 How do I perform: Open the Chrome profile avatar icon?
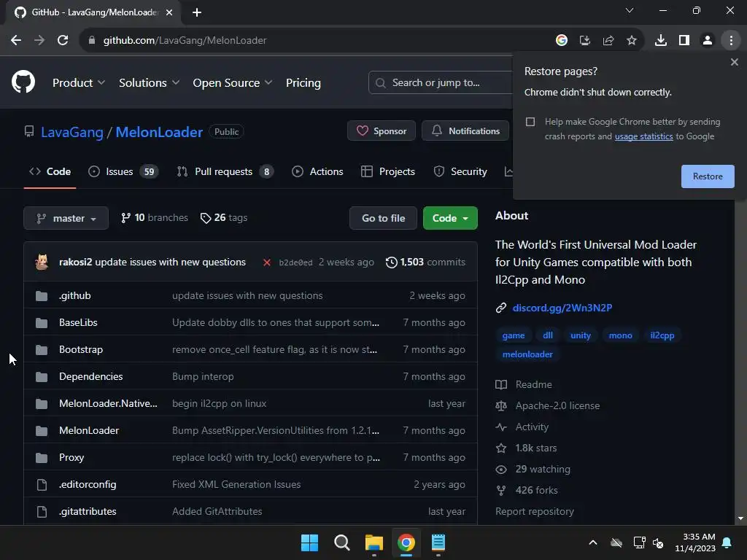pos(708,41)
